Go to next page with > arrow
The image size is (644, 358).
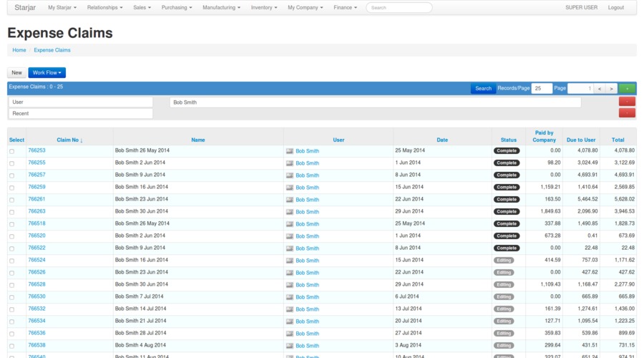tap(610, 88)
